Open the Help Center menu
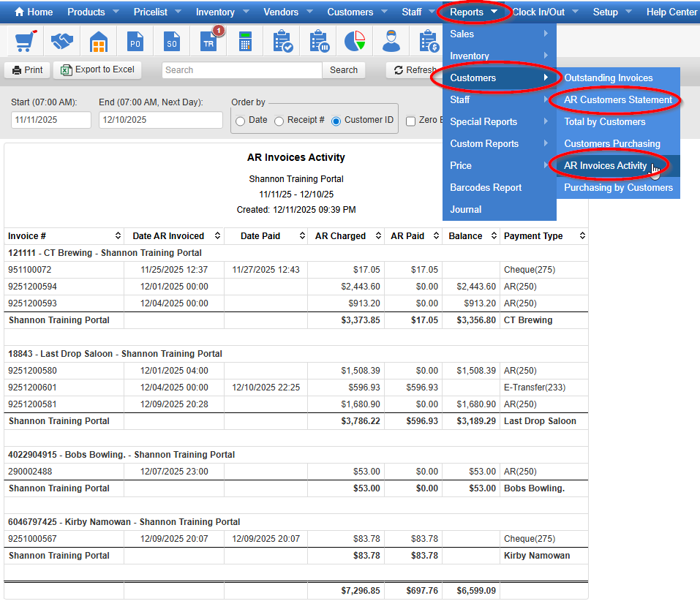The width and height of the screenshot is (700, 612). pos(671,12)
